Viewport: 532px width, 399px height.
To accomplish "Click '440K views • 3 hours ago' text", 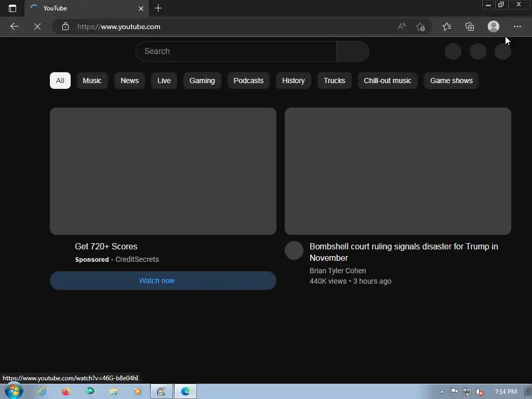I will pyautogui.click(x=351, y=281).
